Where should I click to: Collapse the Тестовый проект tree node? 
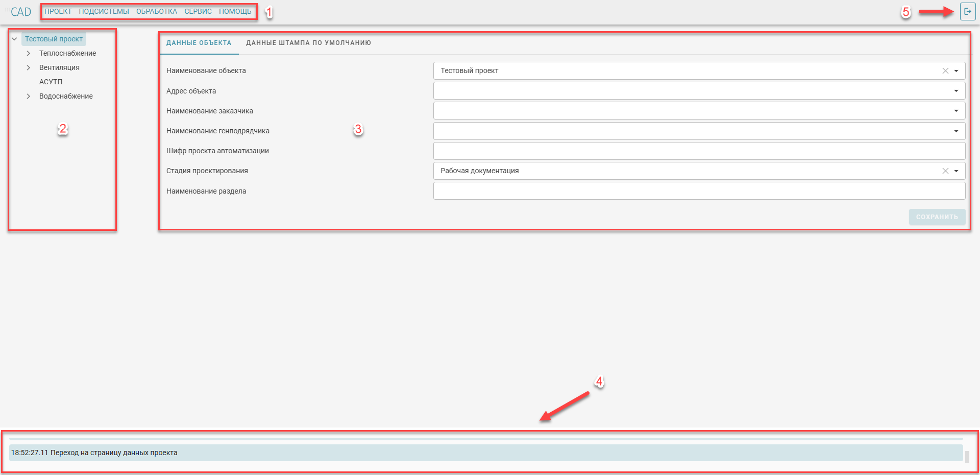coord(14,39)
